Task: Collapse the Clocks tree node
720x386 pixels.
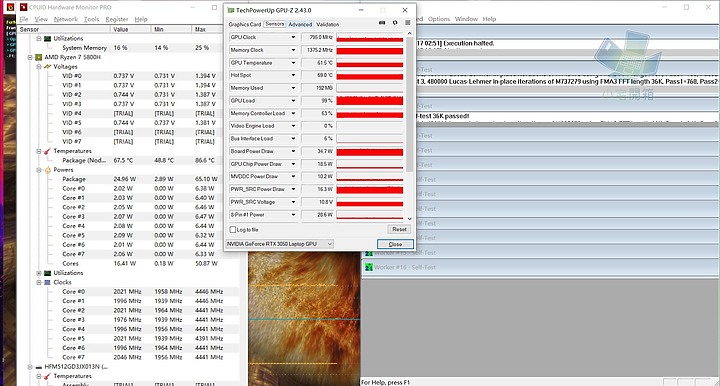Action: tap(39, 282)
